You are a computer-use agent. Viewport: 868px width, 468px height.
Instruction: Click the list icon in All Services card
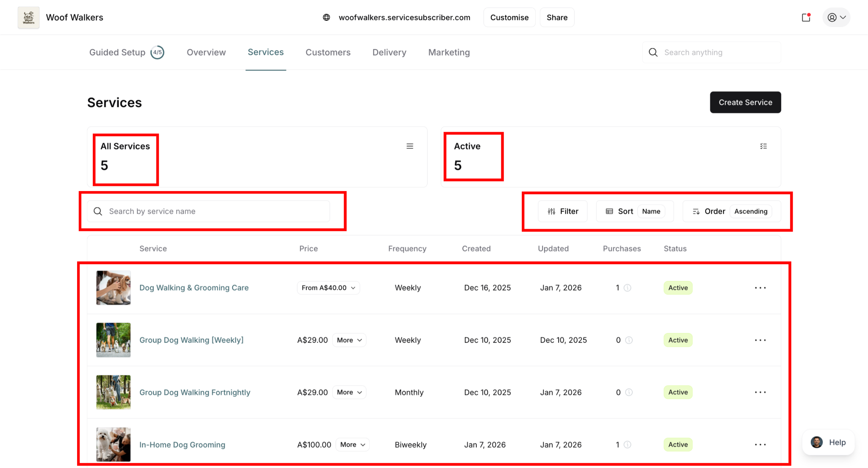click(x=410, y=146)
